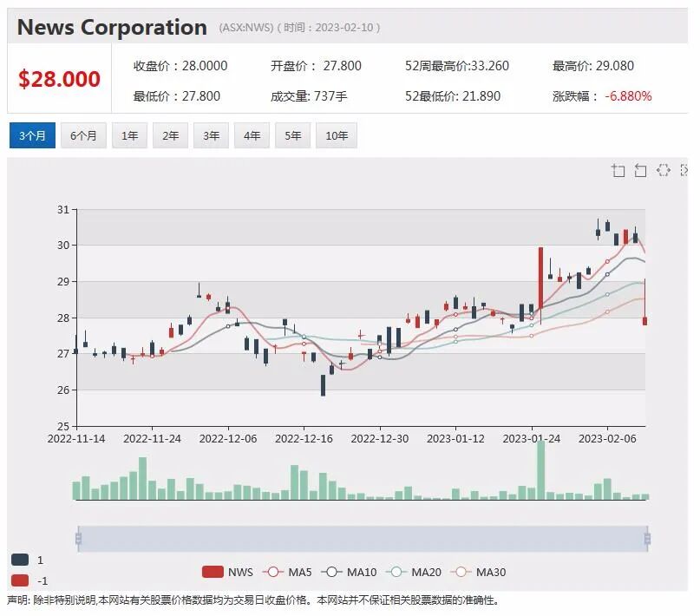Open the 1年 chart range
Screen dimensions: 700x616
(x=129, y=135)
